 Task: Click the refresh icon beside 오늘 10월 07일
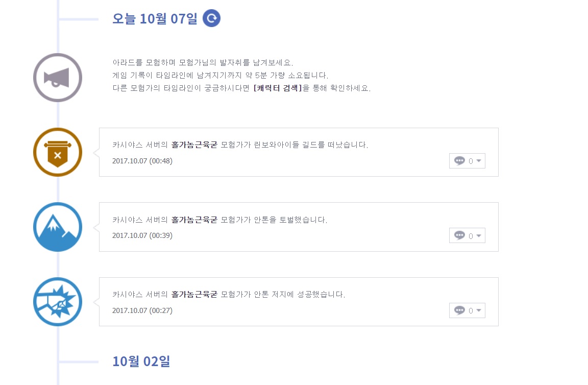(211, 18)
